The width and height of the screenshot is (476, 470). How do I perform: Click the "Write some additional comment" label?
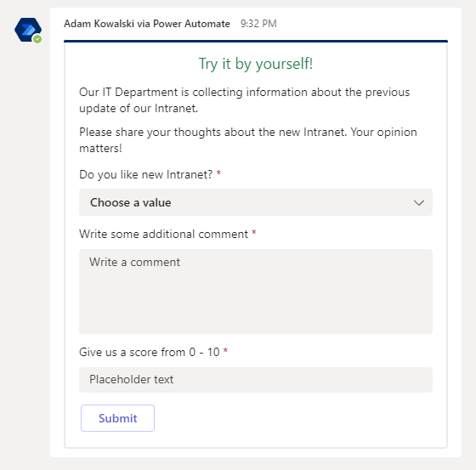point(163,234)
